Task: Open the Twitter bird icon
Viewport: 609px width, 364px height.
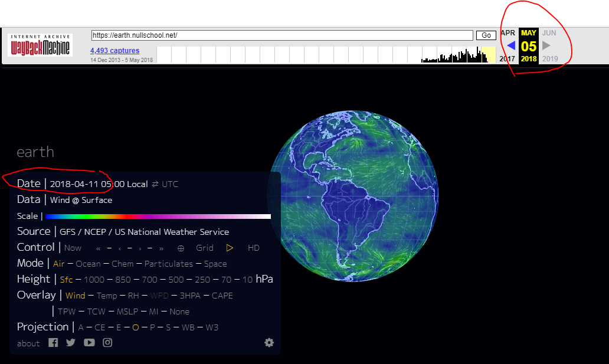Action: (71, 343)
